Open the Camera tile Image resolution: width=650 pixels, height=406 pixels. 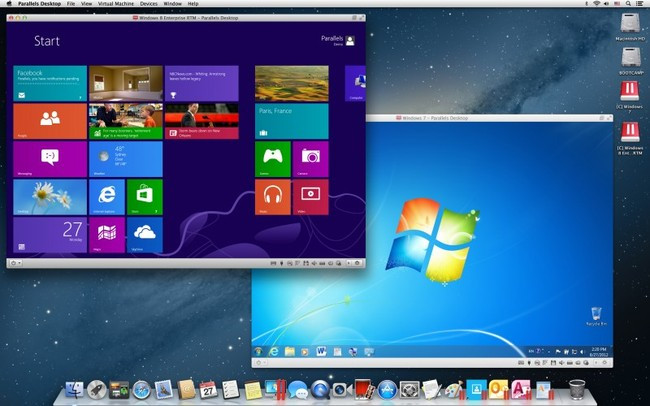310,158
